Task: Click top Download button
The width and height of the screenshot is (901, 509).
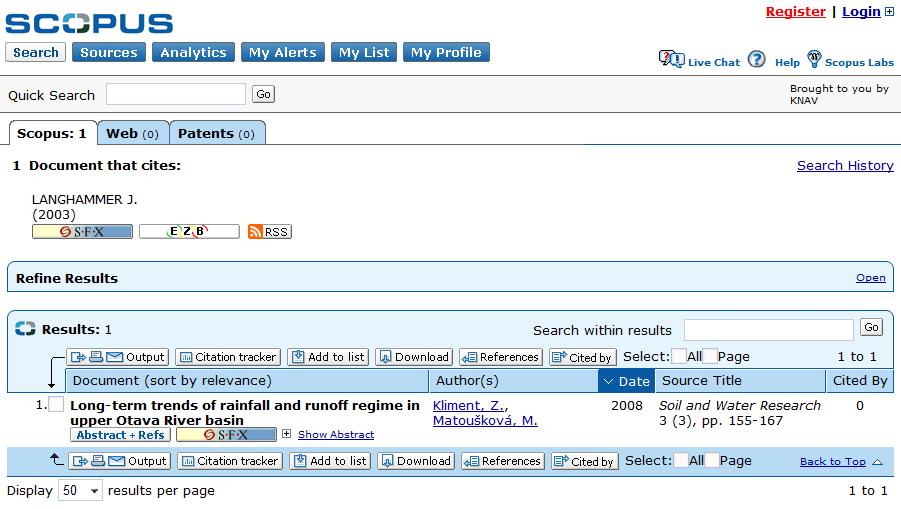Action: click(x=414, y=357)
